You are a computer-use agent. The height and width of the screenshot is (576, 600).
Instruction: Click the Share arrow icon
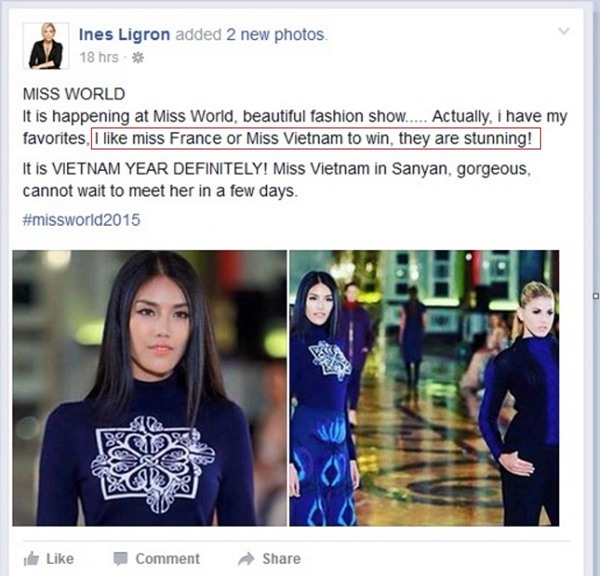[x=246, y=559]
